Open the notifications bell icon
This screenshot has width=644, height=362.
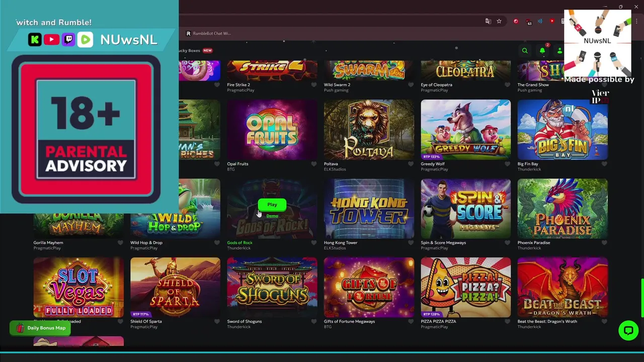coord(542,51)
